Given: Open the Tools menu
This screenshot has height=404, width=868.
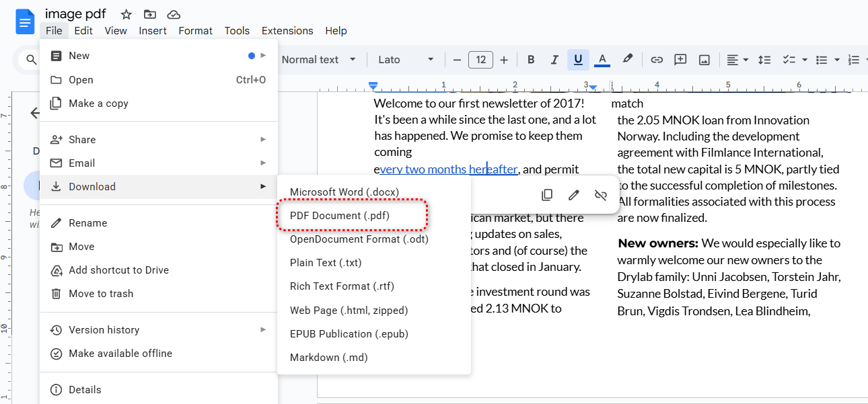Looking at the screenshot, I should pyautogui.click(x=237, y=31).
